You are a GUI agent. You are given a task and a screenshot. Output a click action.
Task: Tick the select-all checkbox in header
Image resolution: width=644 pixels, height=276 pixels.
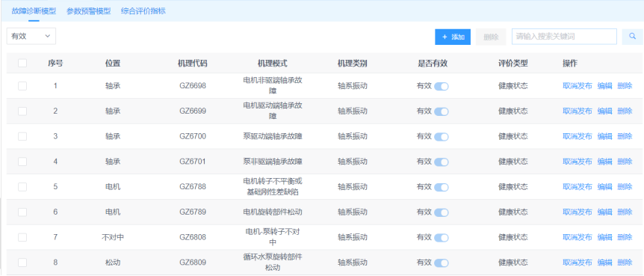[x=22, y=64]
